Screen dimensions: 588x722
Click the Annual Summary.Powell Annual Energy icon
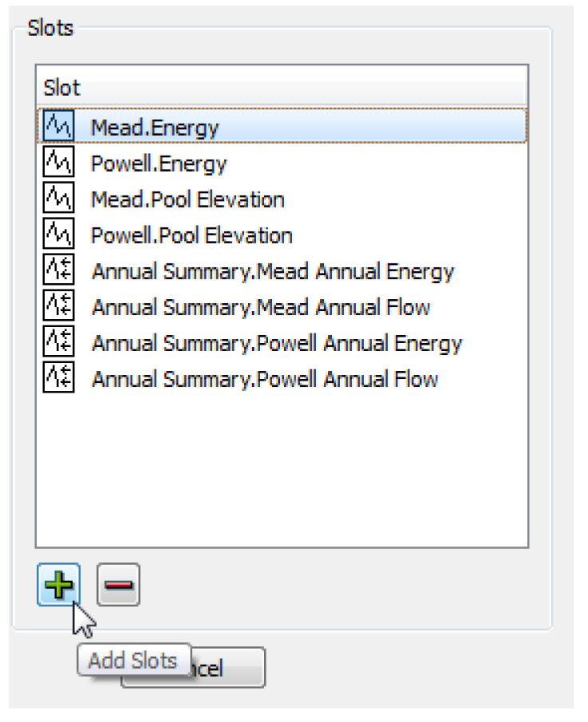tap(58, 343)
